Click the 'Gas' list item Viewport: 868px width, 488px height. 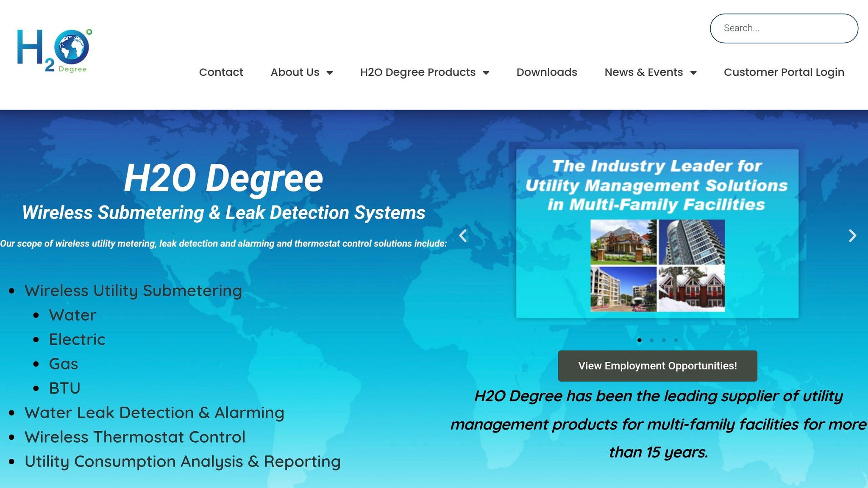tap(64, 364)
